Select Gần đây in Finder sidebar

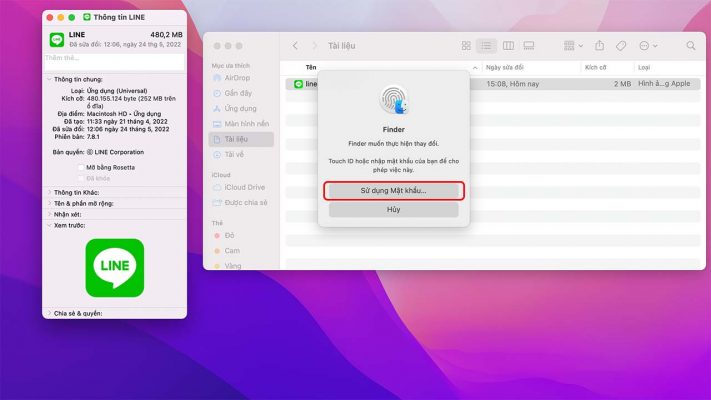(x=241, y=93)
